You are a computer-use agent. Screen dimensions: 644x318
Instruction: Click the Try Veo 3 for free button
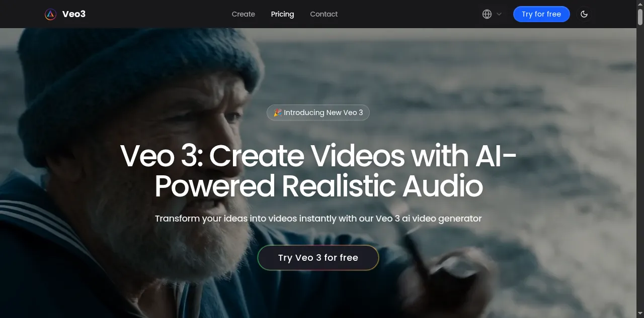click(x=318, y=258)
